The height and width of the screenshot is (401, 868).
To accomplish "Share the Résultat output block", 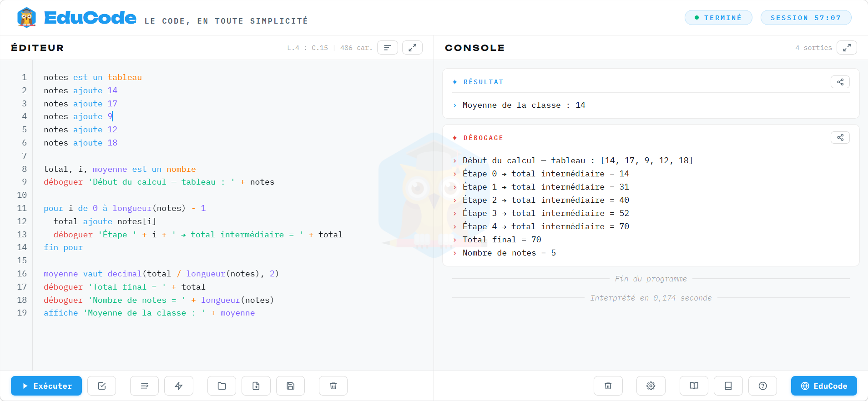I will coord(840,82).
